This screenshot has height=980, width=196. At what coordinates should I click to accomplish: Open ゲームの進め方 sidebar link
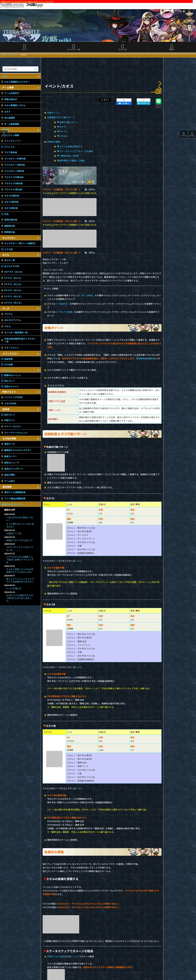11,93
